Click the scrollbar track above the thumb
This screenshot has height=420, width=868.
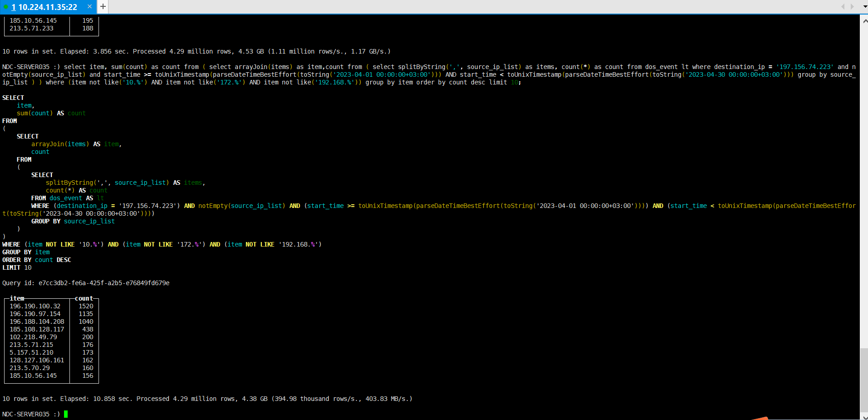[x=864, y=182]
